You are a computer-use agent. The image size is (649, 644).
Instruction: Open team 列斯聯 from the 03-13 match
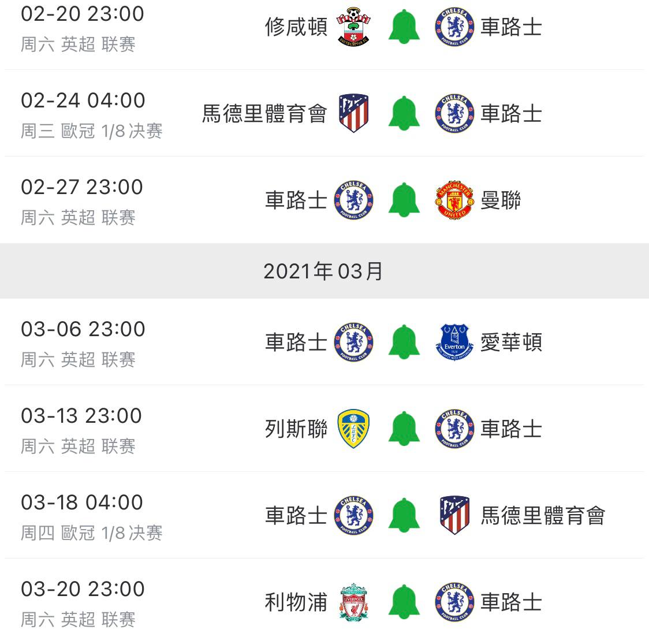[x=296, y=429]
